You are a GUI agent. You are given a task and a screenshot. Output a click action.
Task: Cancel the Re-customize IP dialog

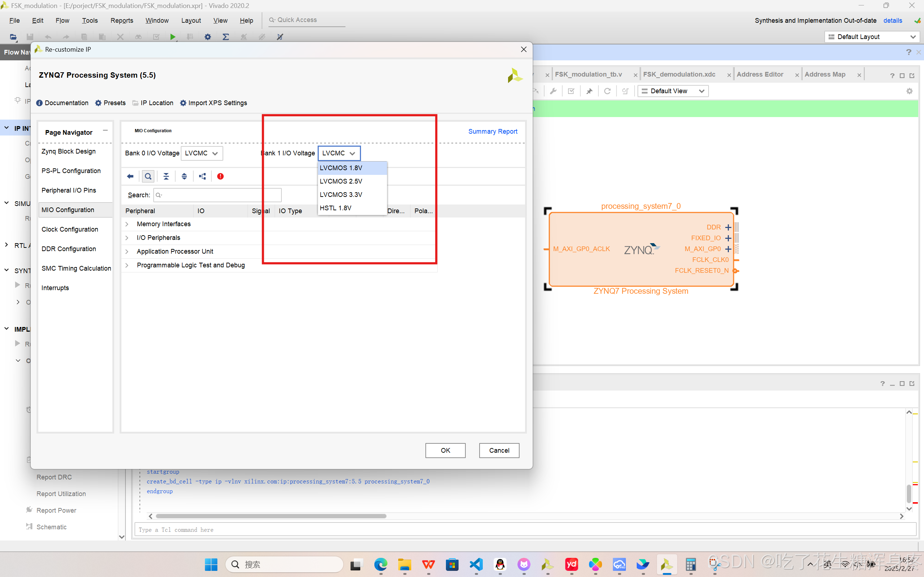(x=499, y=450)
